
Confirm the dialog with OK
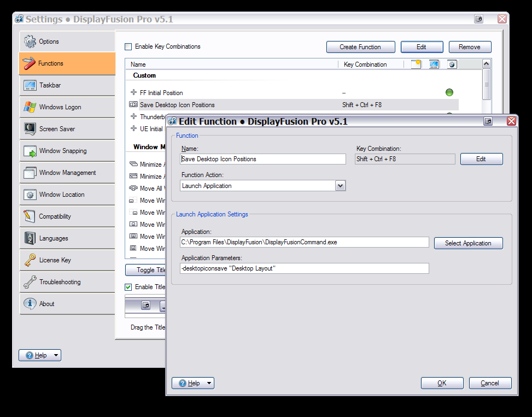point(442,383)
